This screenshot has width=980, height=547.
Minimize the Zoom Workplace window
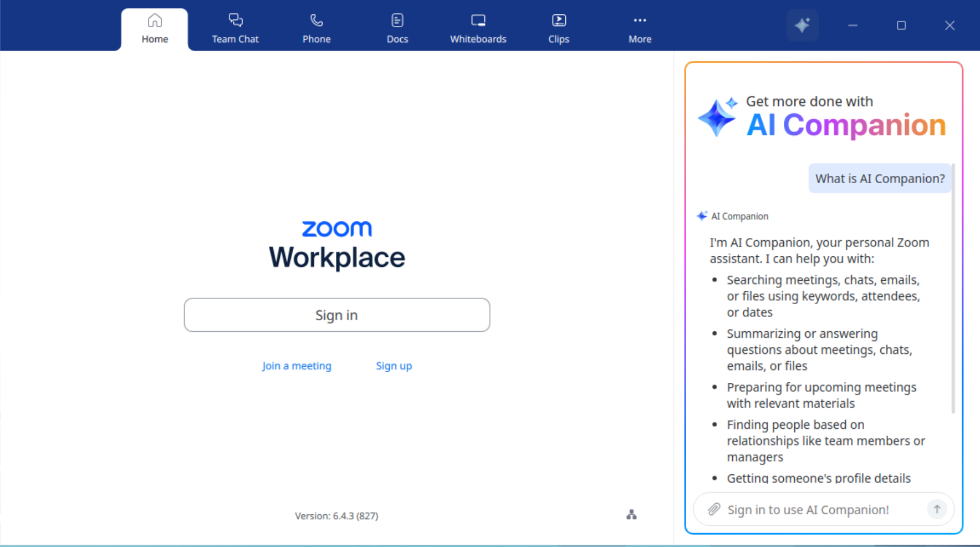(852, 25)
